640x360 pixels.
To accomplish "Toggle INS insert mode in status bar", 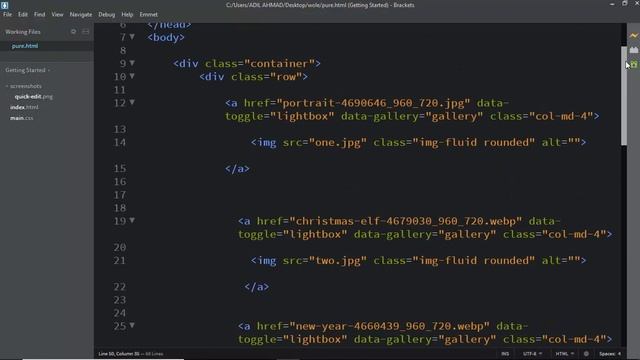I will pyautogui.click(x=505, y=354).
